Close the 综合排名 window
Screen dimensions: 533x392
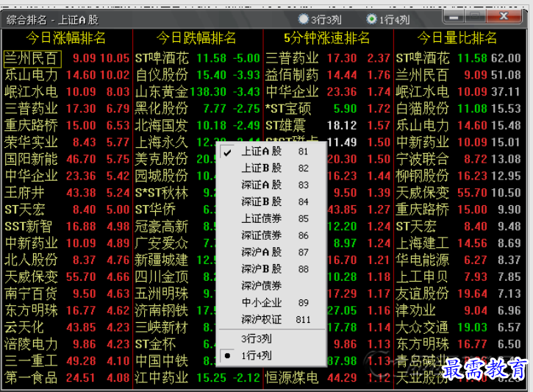tap(504, 17)
